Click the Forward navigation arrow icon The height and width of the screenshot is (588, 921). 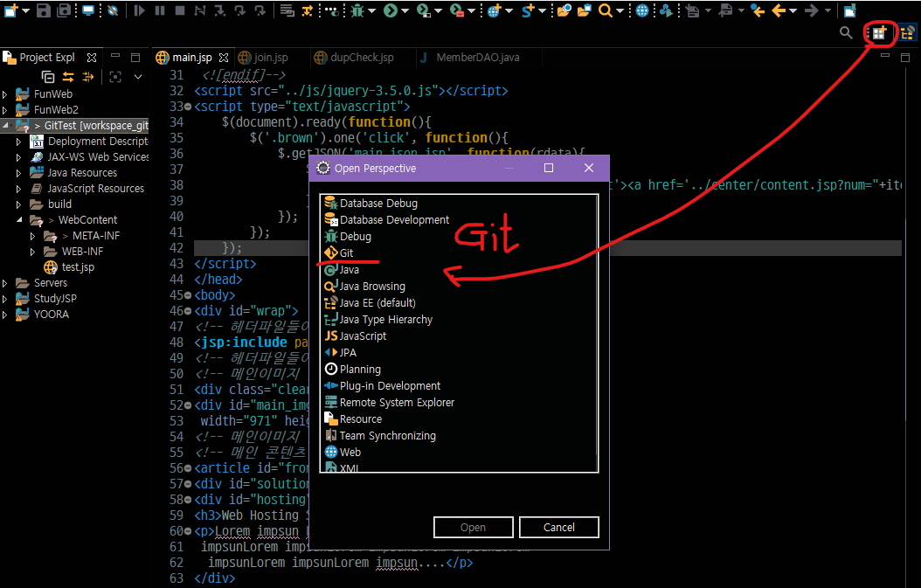click(x=811, y=10)
